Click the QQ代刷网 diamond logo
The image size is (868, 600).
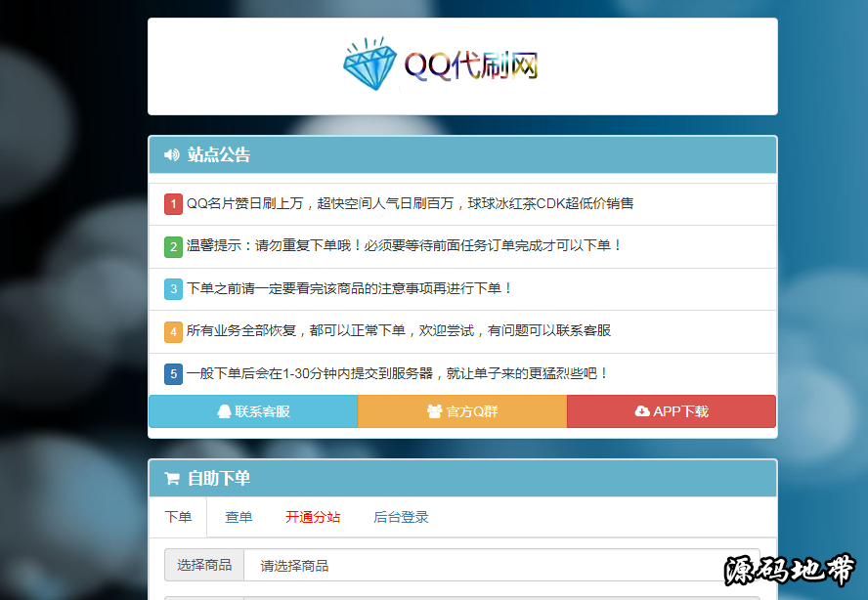pyautogui.click(x=441, y=64)
